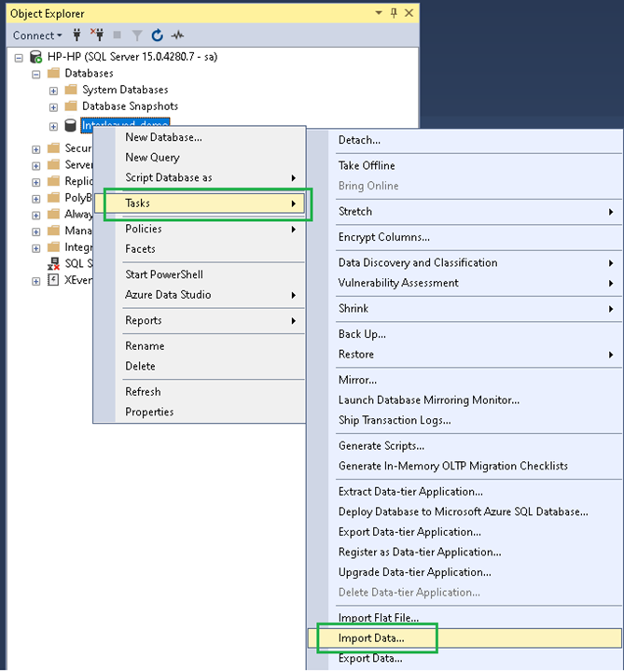This screenshot has width=624, height=672.
Task: Click the Disconnect plug icon with red X
Action: tap(97, 35)
